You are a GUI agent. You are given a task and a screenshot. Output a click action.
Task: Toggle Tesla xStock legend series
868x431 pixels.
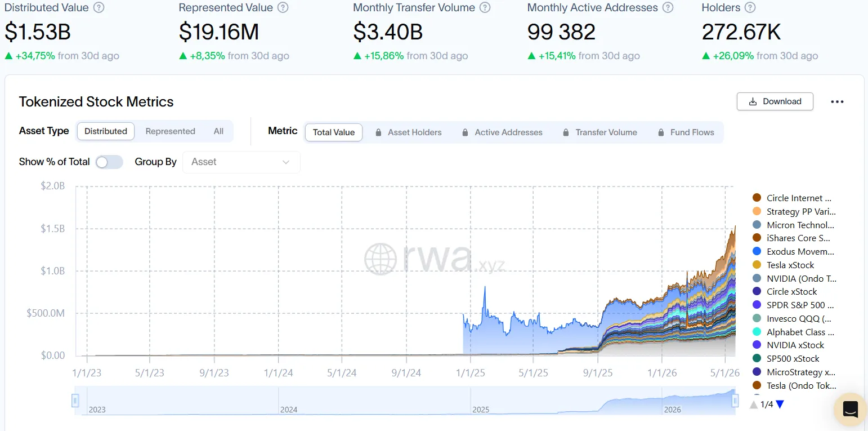tap(783, 265)
